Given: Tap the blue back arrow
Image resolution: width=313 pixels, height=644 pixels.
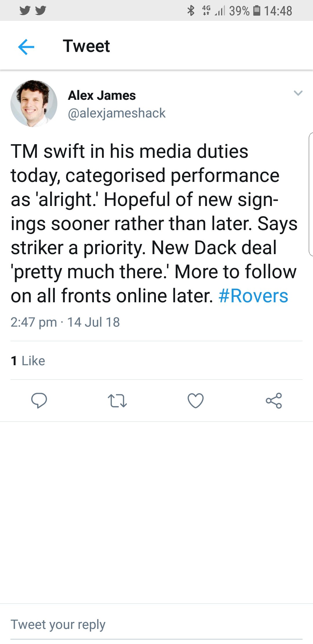Looking at the screenshot, I should (26, 46).
